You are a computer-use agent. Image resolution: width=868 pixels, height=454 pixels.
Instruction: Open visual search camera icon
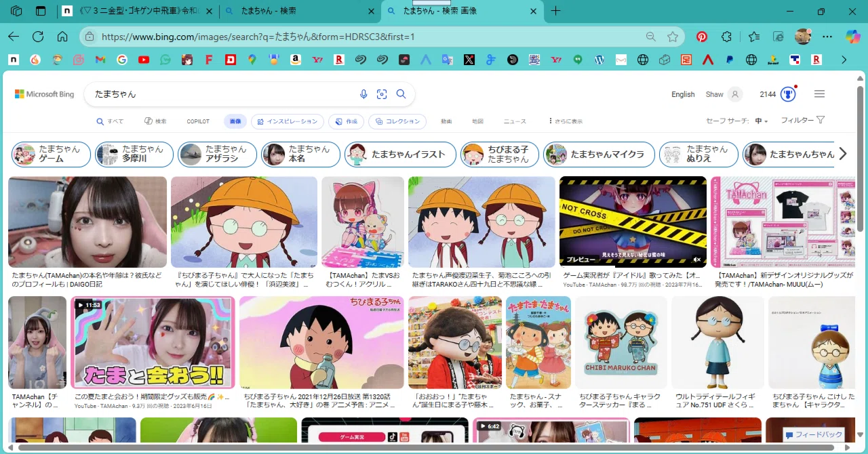tap(382, 94)
